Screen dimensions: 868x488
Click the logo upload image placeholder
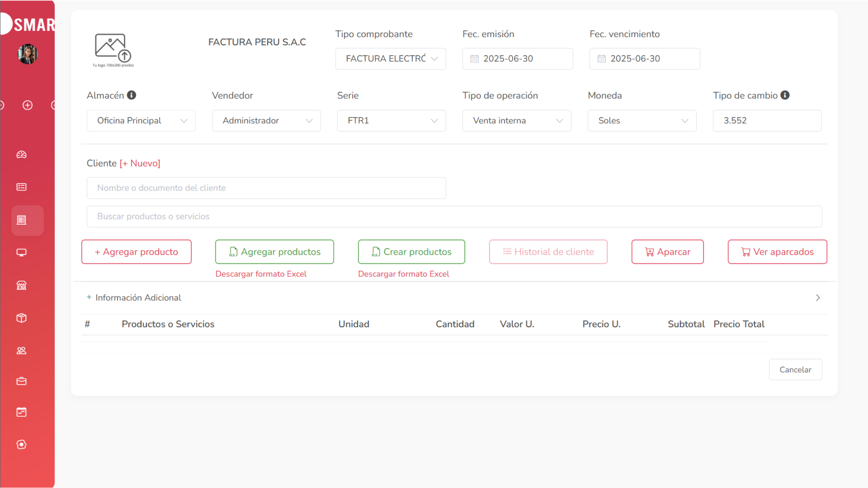tap(113, 50)
